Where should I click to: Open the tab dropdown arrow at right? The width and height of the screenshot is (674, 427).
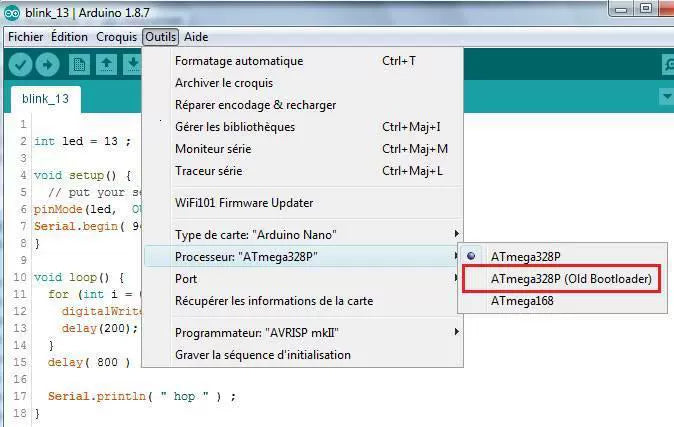point(667,96)
